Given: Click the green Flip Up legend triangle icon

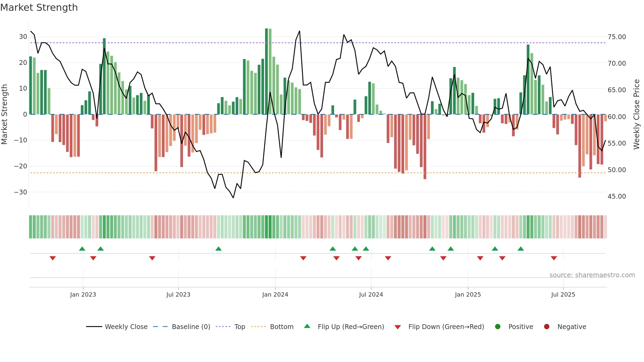Looking at the screenshot, I should pos(307,326).
